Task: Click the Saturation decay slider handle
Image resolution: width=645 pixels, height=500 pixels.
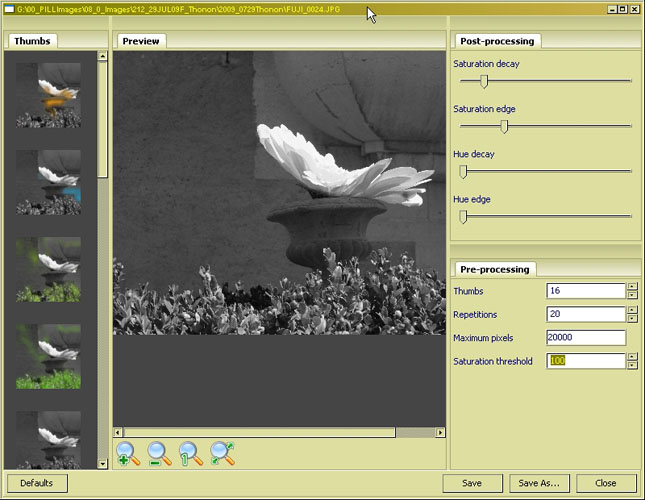Action: [x=484, y=81]
